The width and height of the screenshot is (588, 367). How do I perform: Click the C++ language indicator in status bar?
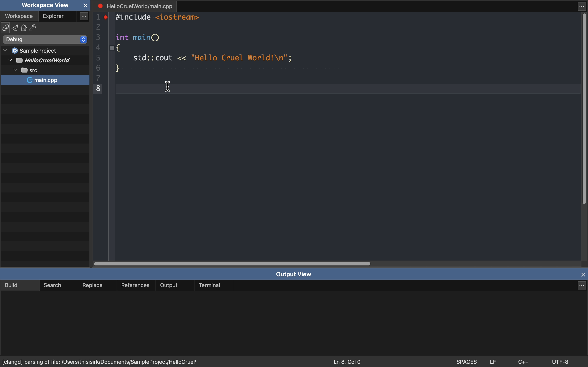523,362
